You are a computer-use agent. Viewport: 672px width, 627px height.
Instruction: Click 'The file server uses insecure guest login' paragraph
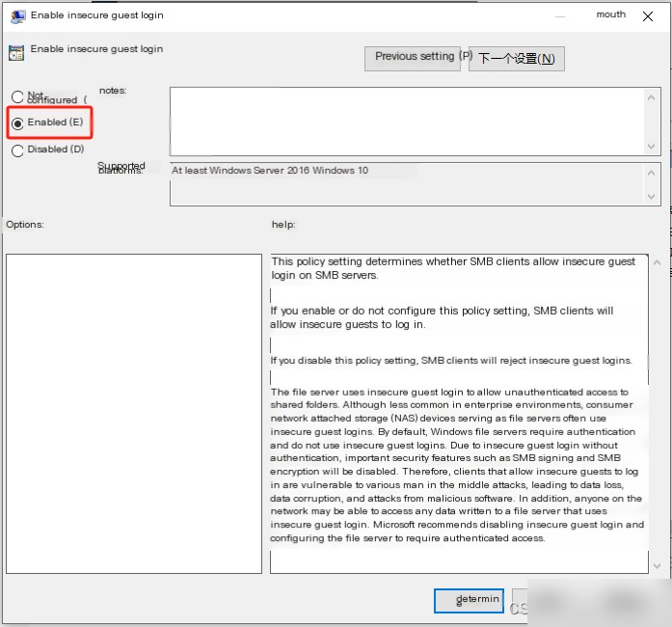456,465
